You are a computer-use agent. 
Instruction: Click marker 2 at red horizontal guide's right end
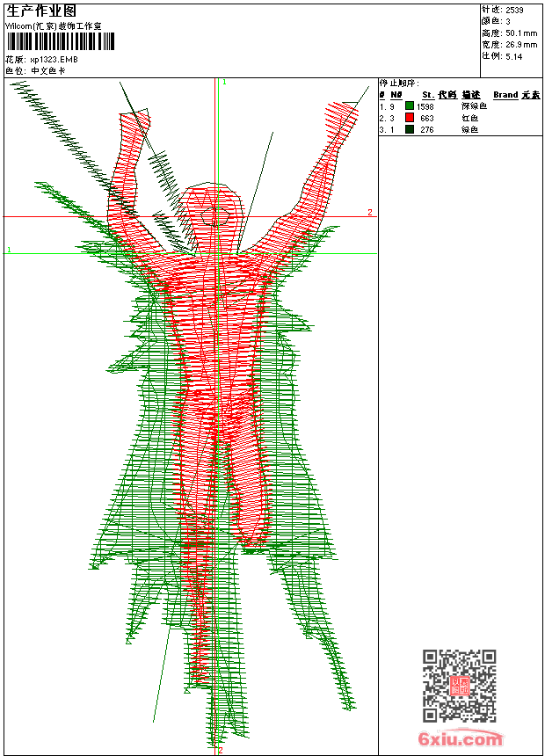pos(370,213)
